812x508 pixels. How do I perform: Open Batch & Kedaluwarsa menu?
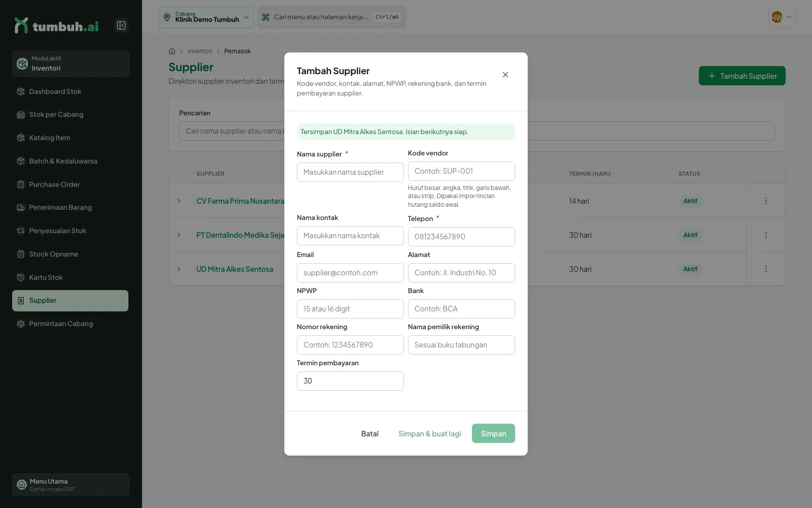point(70,161)
